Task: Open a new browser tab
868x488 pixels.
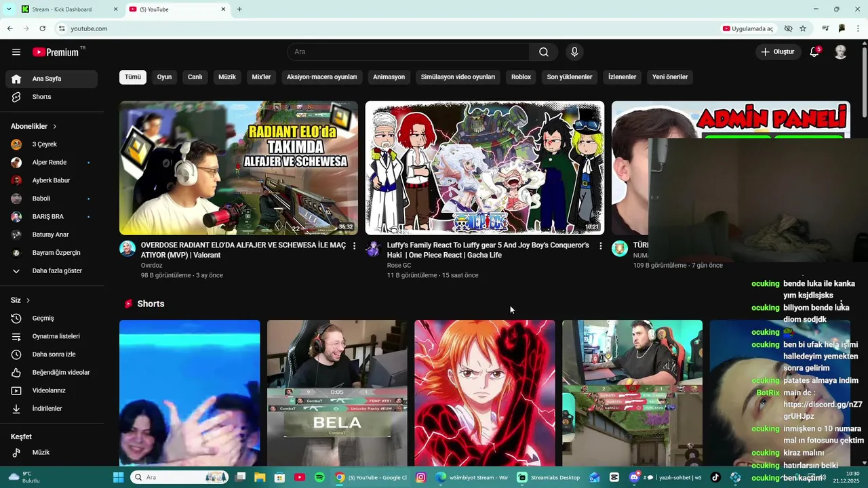Action: pyautogui.click(x=239, y=9)
